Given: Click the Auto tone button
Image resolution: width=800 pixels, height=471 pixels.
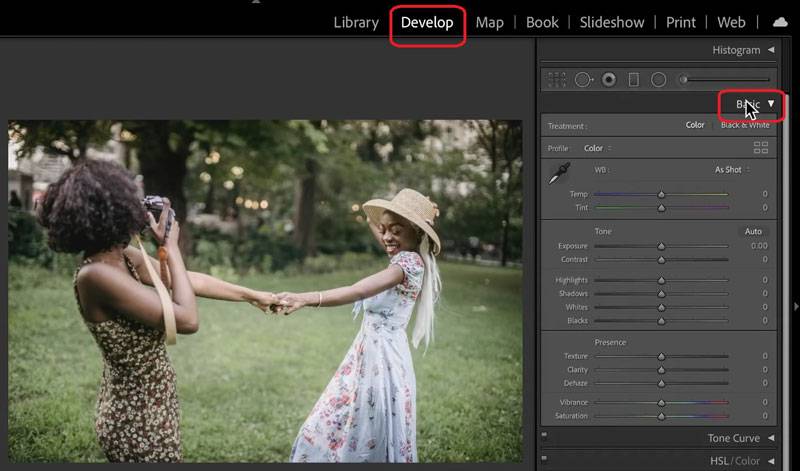Looking at the screenshot, I should click(x=753, y=232).
